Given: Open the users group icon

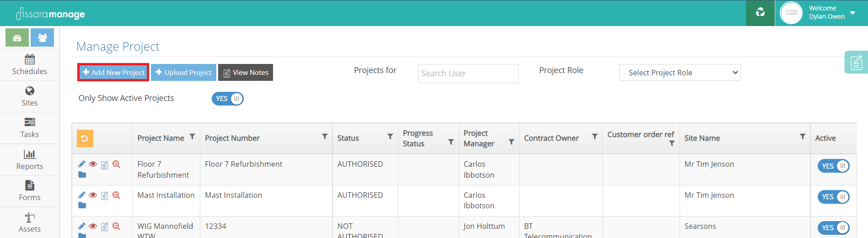Looking at the screenshot, I should click(43, 37).
